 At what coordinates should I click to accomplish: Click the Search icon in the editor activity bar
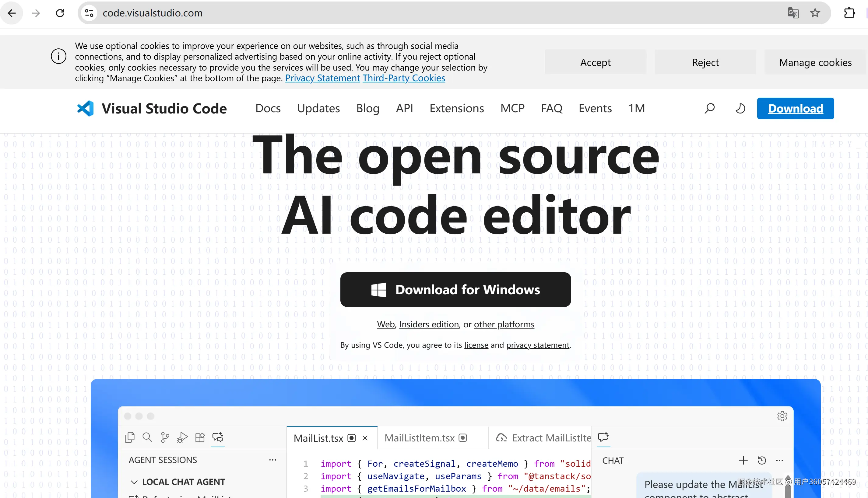point(148,437)
